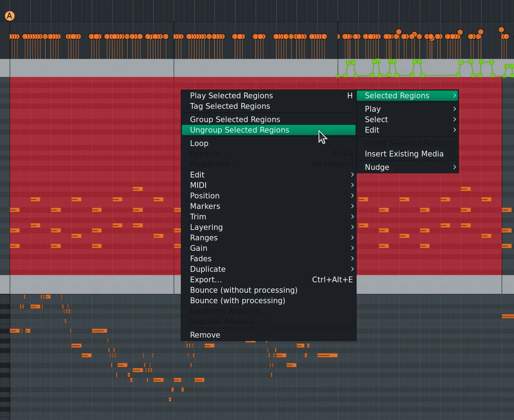Choose Export... from the context menu
The image size is (514, 420).
(x=269, y=279)
